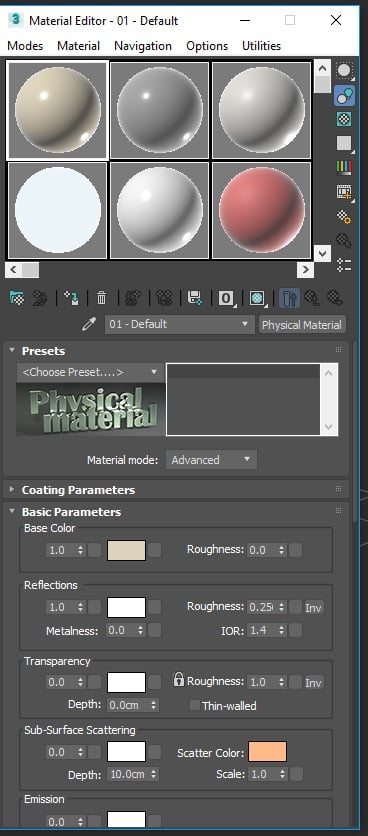
Task: Open the Utilities menu
Action: pyautogui.click(x=261, y=46)
